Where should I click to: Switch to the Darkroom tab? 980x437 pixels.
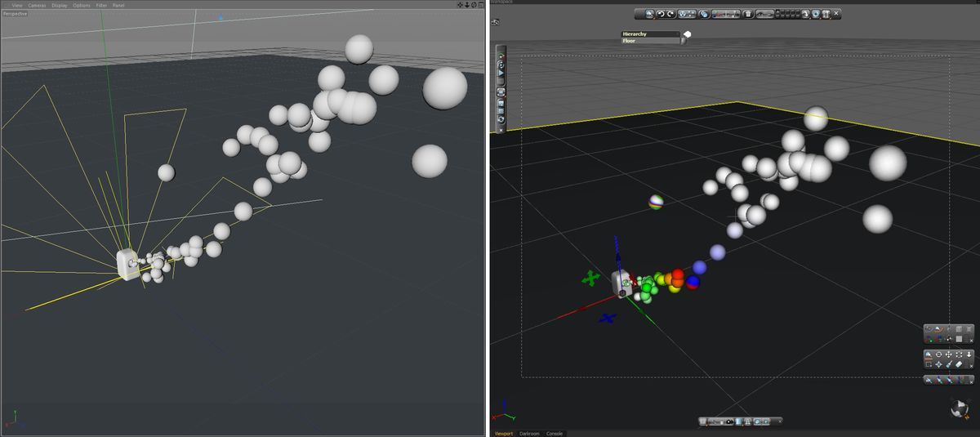pyautogui.click(x=529, y=433)
